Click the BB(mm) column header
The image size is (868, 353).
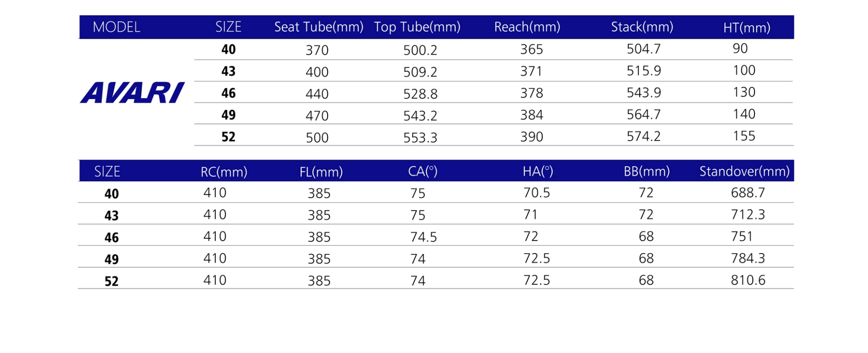click(x=646, y=171)
